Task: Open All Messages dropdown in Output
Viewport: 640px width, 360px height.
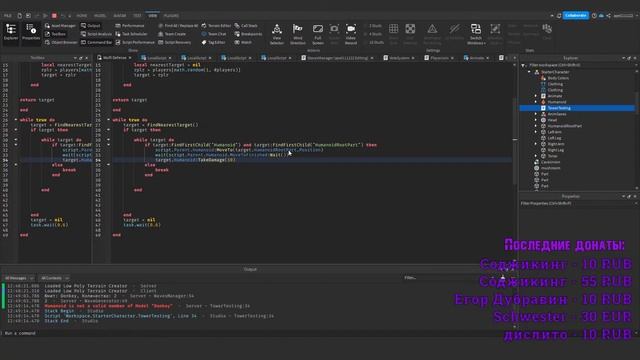Action: click(x=19, y=278)
